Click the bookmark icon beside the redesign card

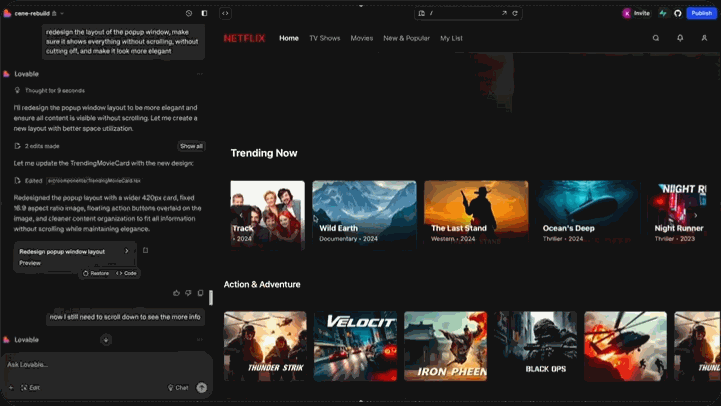point(145,251)
